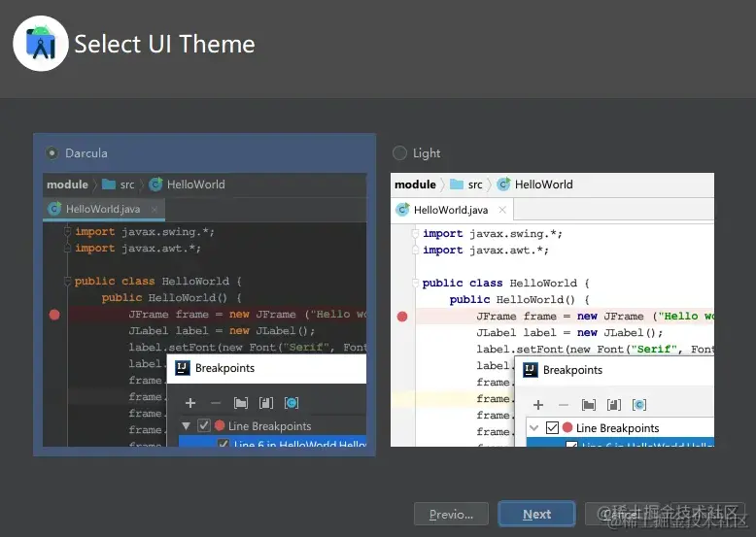Close HelloWorld.java tab in Darcula preview
Screen dimensions: 756x537
[155, 209]
